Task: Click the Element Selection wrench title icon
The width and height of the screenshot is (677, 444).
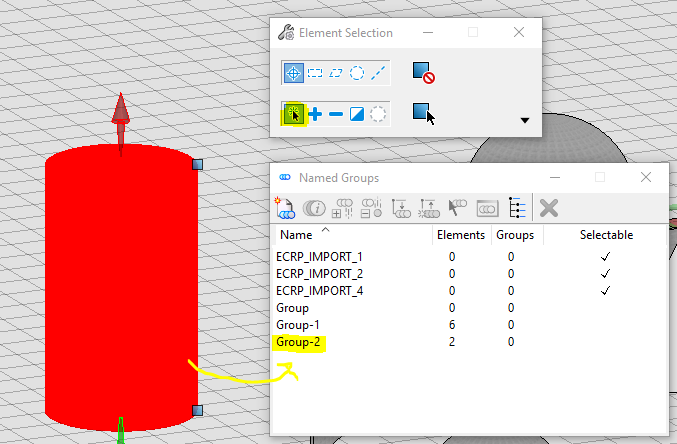Action: point(286,32)
